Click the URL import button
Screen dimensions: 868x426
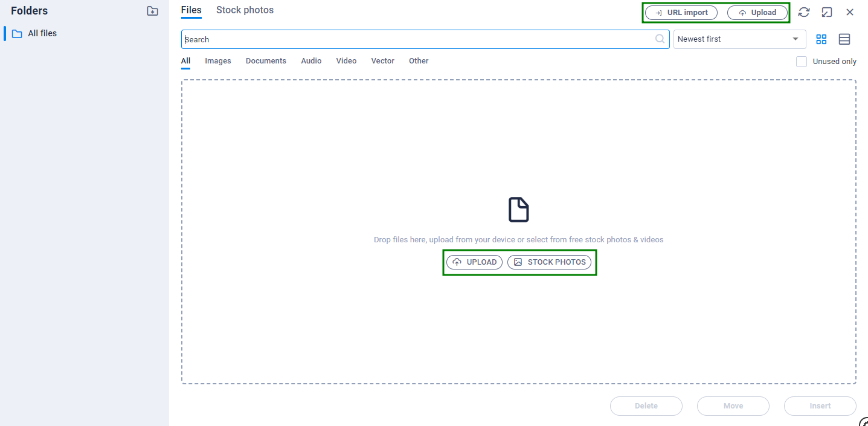tap(681, 13)
